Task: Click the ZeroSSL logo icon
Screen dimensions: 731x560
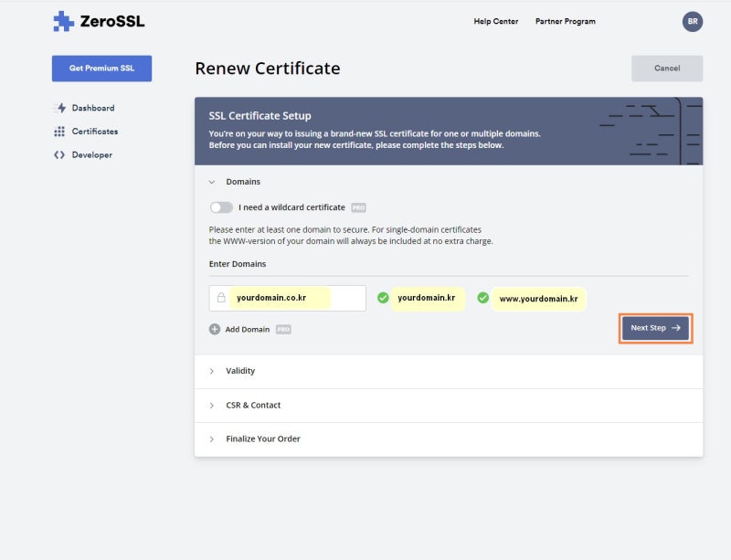Action: (x=63, y=21)
